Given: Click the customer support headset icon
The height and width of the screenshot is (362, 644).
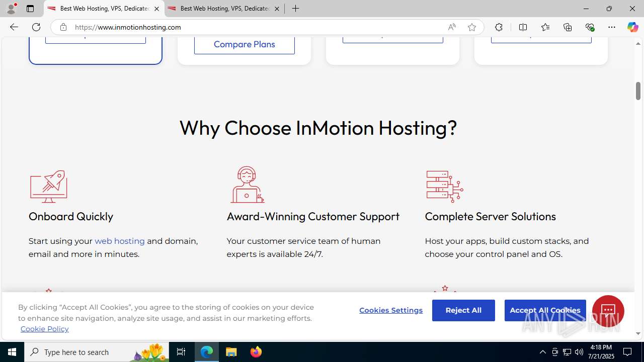Looking at the screenshot, I should pyautogui.click(x=247, y=185).
